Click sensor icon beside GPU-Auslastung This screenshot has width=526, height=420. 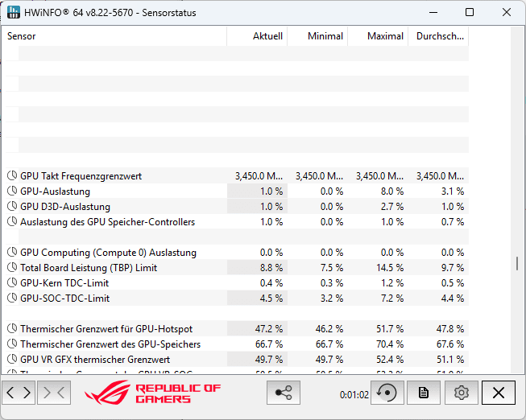(x=12, y=191)
